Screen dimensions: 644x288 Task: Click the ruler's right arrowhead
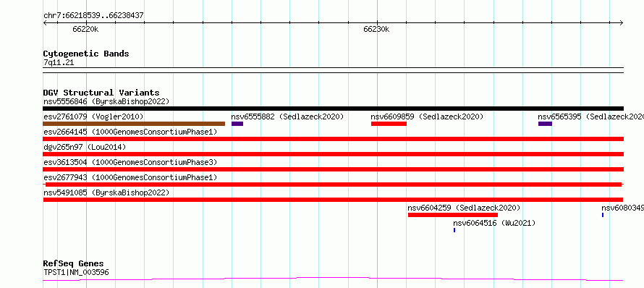pyautogui.click(x=622, y=22)
